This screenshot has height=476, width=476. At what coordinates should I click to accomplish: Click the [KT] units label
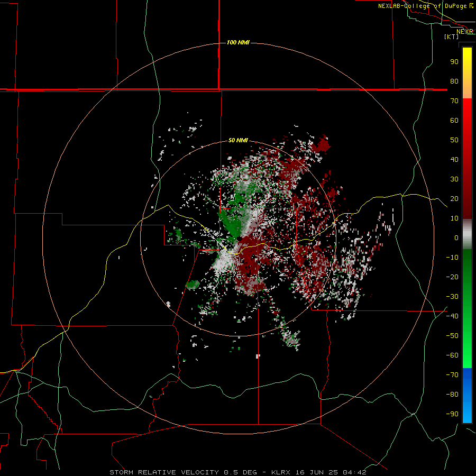point(451,36)
